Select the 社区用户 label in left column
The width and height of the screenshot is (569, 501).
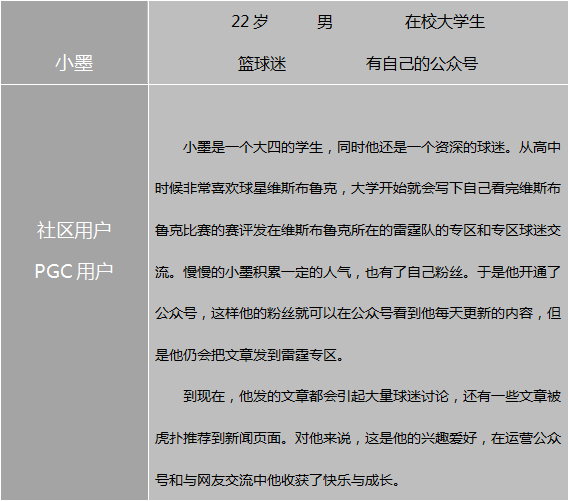point(74,231)
